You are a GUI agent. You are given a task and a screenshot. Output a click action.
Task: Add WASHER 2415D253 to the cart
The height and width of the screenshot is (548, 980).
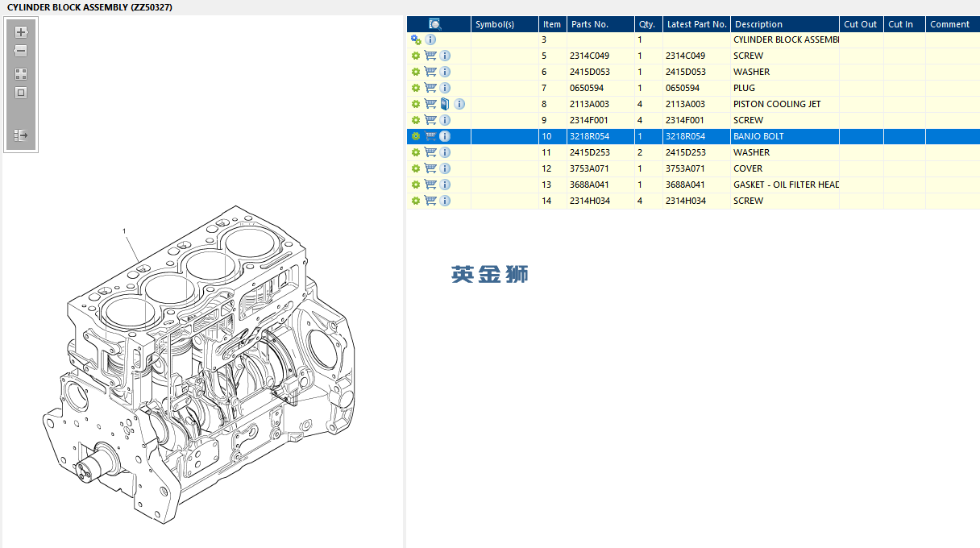[x=430, y=152]
